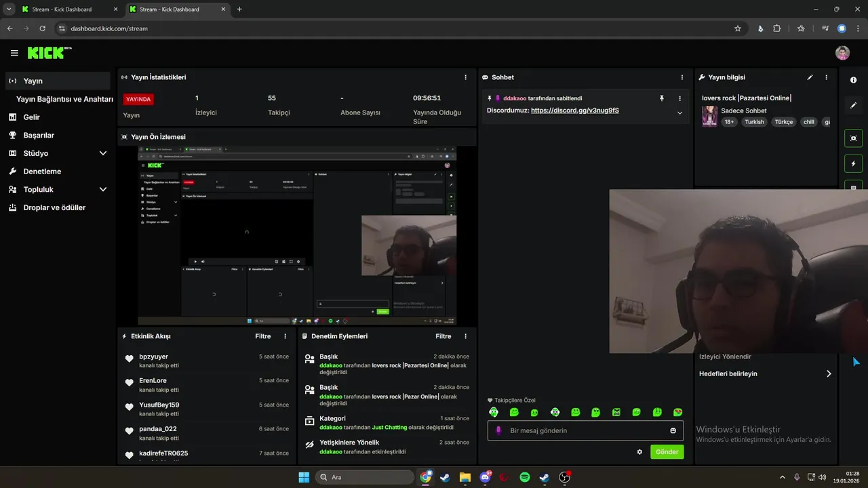Open pinned message options menu
The width and height of the screenshot is (868, 488).
[x=679, y=98]
